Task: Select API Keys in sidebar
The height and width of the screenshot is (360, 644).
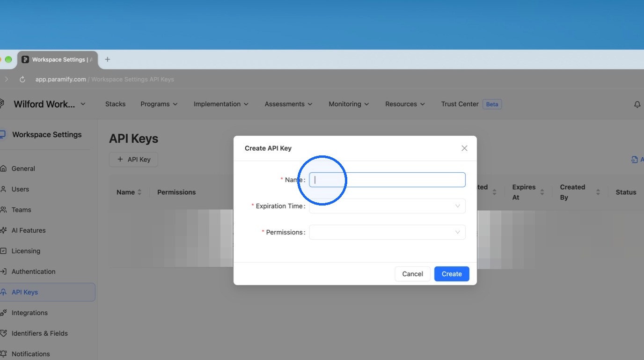Action: click(47, 292)
